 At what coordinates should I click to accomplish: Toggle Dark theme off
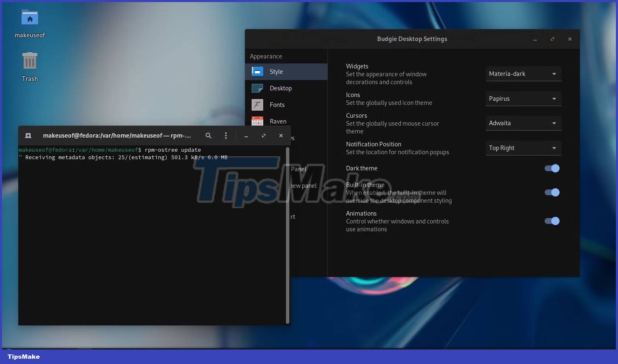coord(552,168)
